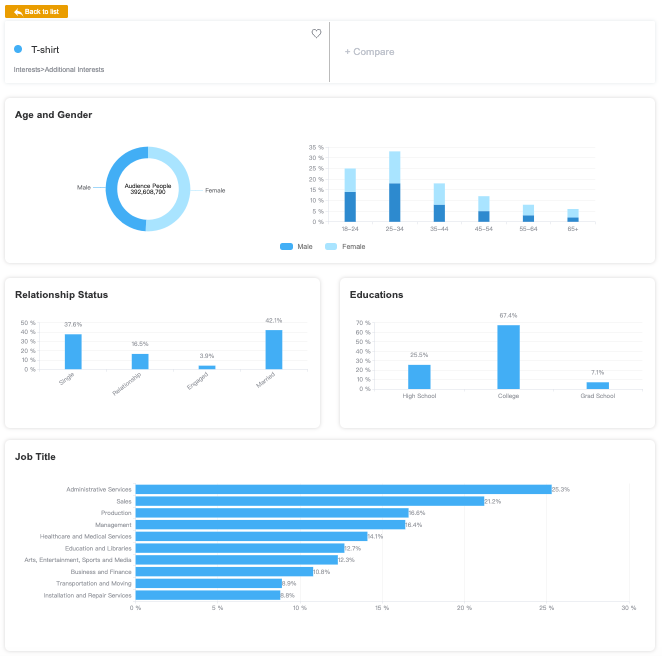
Task: Click the College education bar
Action: [508, 357]
